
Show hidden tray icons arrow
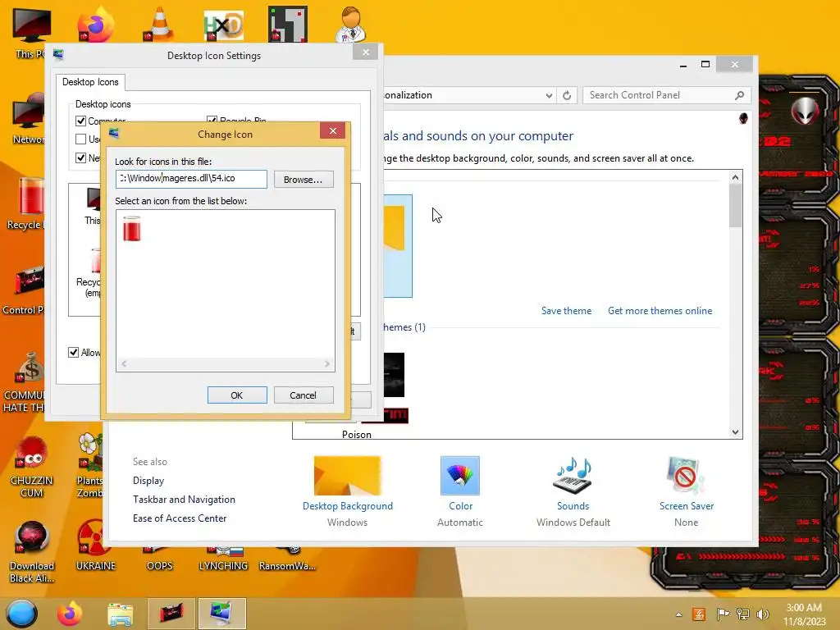tap(678, 614)
